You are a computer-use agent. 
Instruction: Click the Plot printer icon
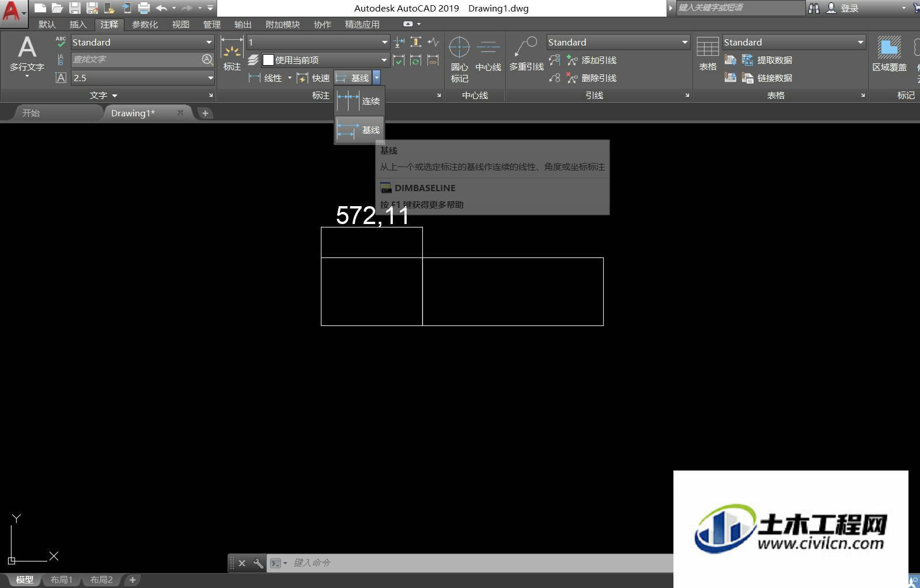click(144, 8)
